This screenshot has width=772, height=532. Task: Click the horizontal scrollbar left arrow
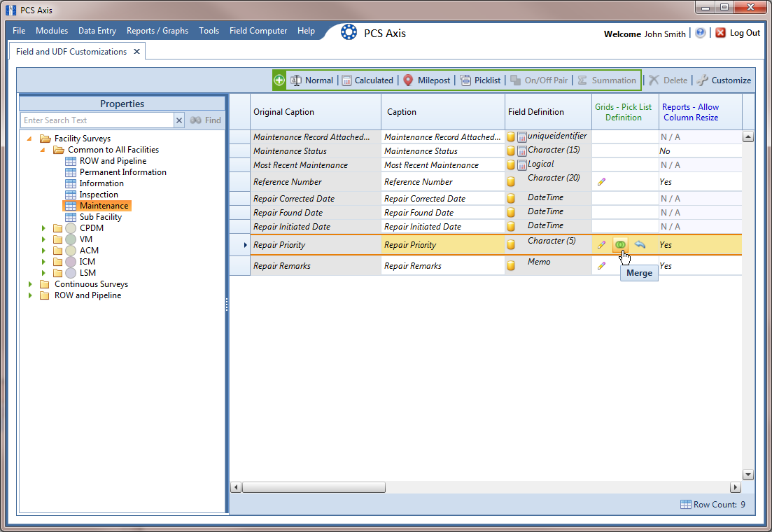point(236,487)
